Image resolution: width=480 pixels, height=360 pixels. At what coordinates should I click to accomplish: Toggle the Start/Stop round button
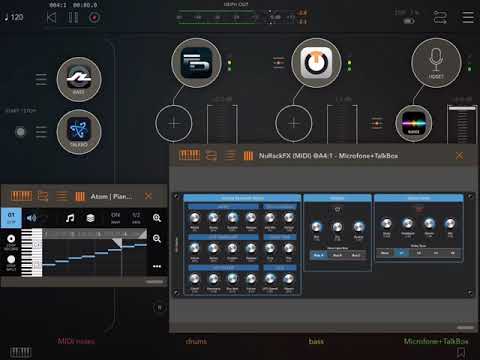click(20, 132)
